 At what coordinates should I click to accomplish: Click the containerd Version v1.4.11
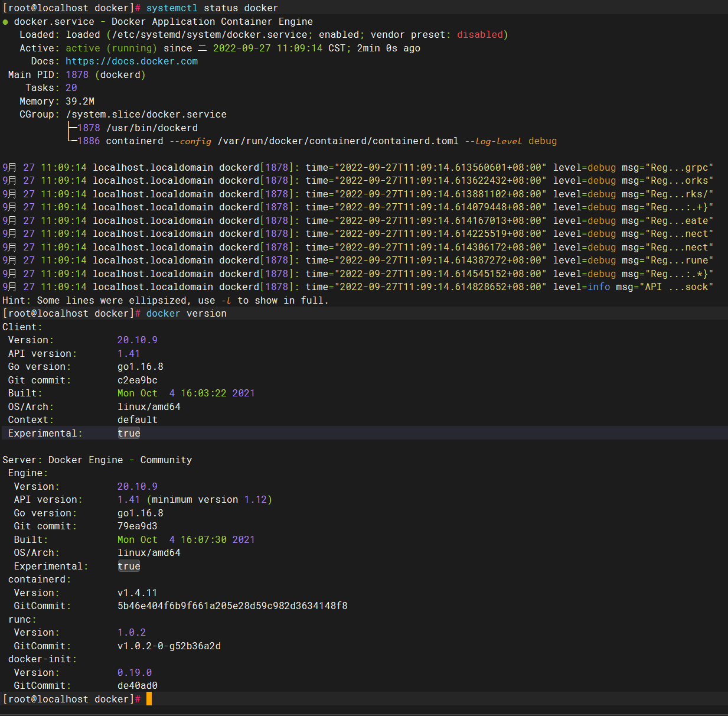point(138,593)
